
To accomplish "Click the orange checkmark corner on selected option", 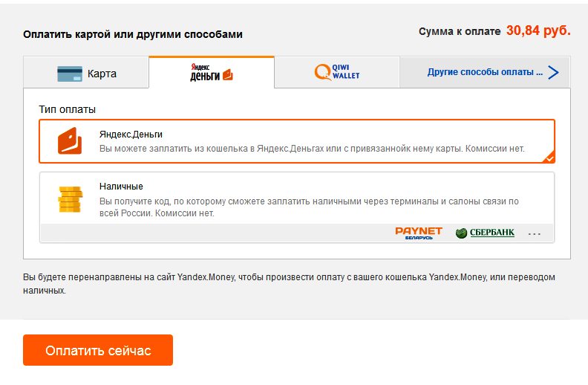I will coord(549,158).
